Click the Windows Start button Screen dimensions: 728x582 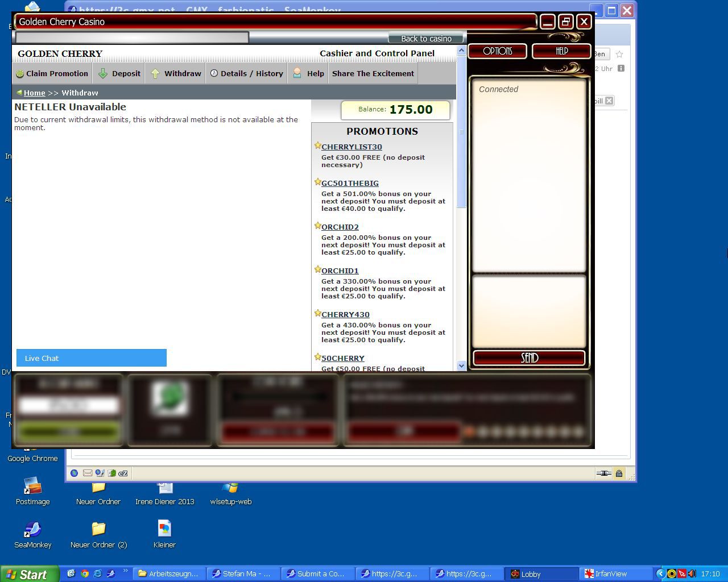[30, 574]
